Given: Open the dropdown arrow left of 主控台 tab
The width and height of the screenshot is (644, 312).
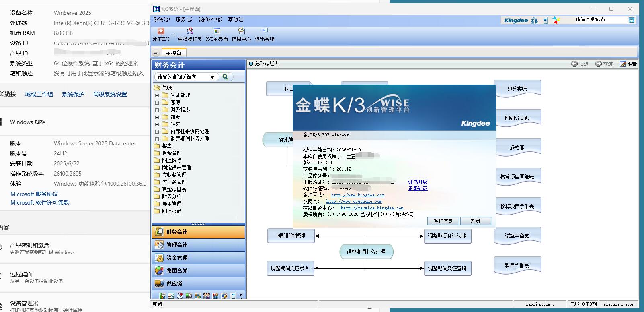Looking at the screenshot, I should (x=156, y=53).
